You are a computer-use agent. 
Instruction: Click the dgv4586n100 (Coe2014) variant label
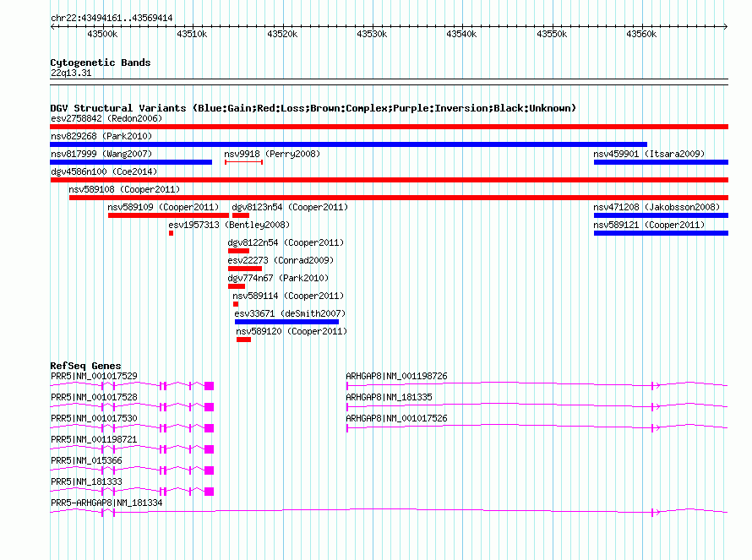pos(104,171)
